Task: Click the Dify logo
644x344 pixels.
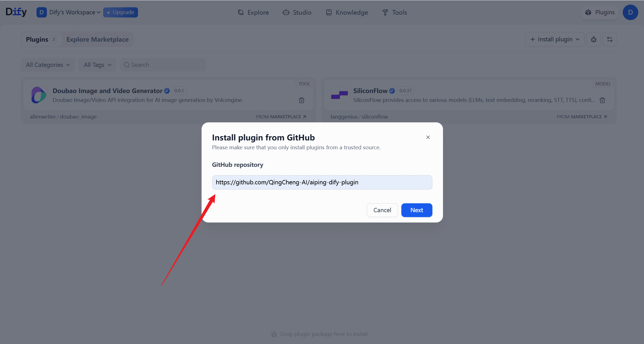Action: 16,11
